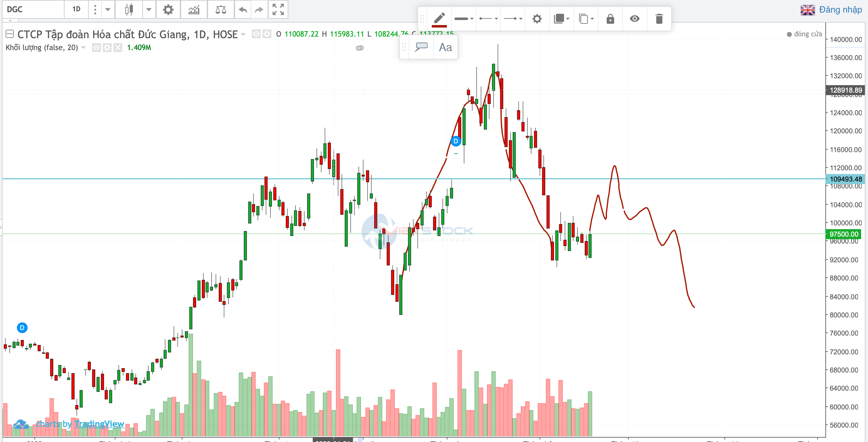This screenshot has height=442, width=868.
Task: Collapse the top toolbar with small up arrow
Action: pyautogui.click(x=10, y=20)
